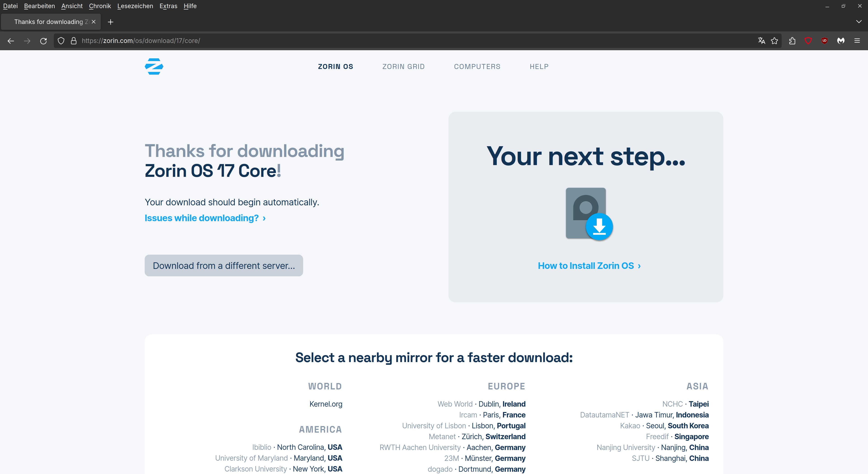Open the Bearbeiten menu
The width and height of the screenshot is (868, 474).
39,6
